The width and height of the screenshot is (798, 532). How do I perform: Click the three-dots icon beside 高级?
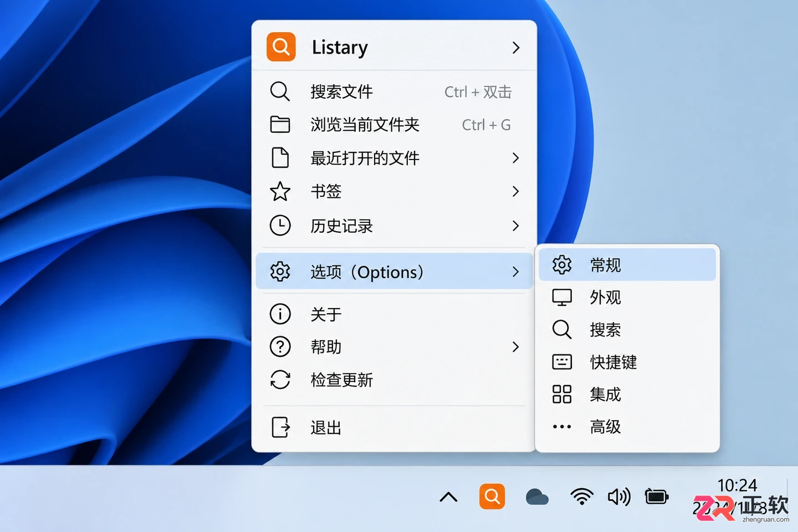click(562, 426)
